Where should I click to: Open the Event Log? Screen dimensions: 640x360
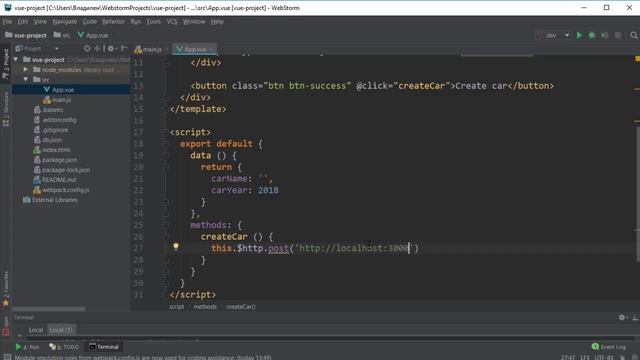coord(609,347)
